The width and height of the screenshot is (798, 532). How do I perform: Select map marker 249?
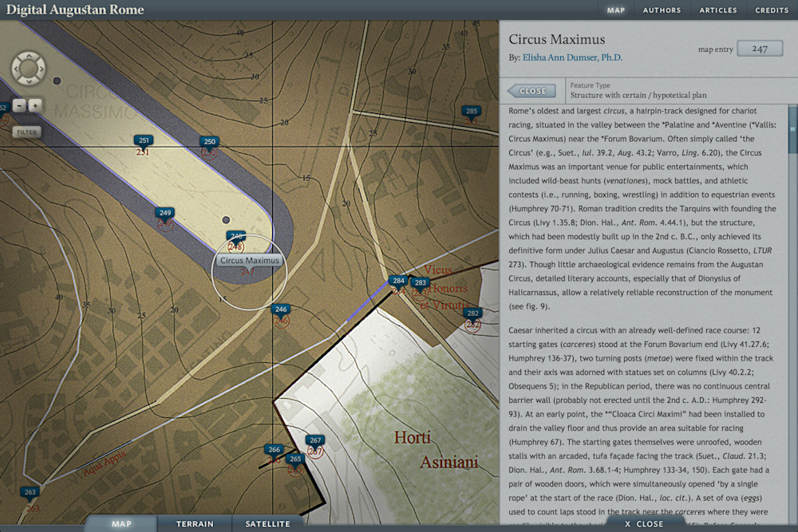(165, 213)
